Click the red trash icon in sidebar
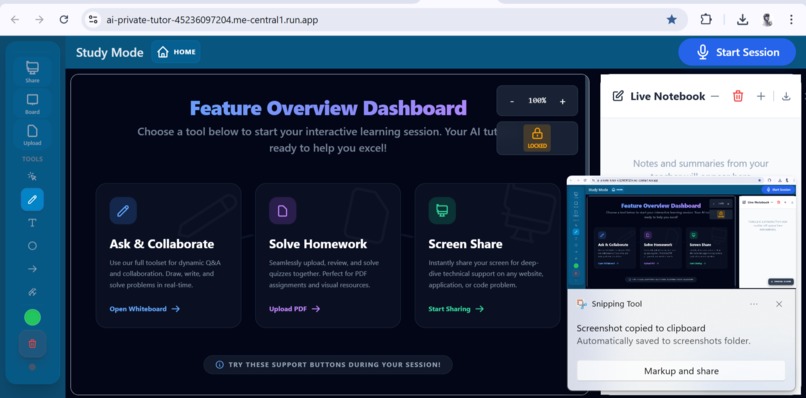 tap(32, 343)
